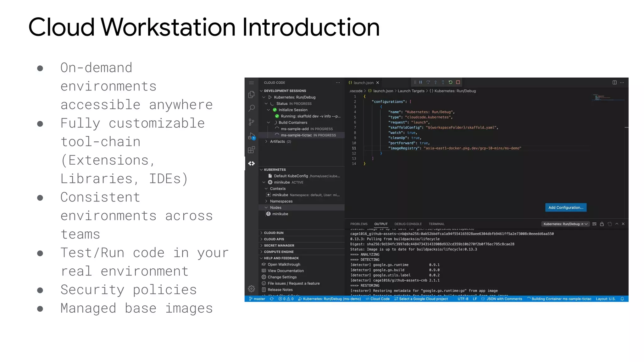This screenshot has height=362, width=644.
Task: Click Launch Targets in the breadcrumb
Action: pos(411,91)
